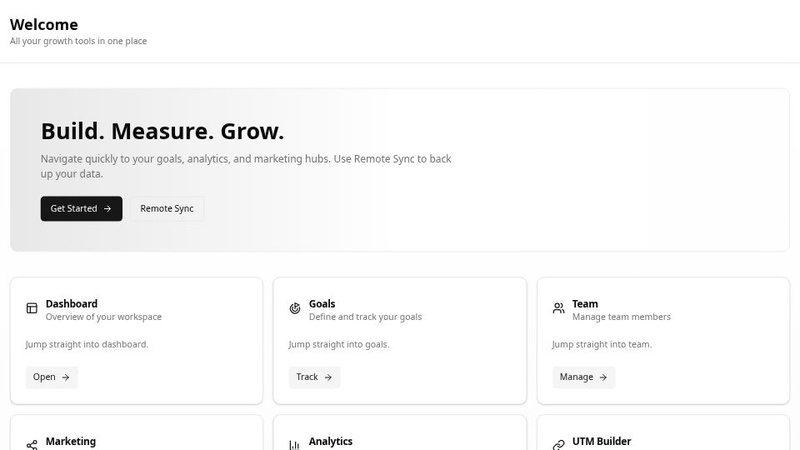The image size is (800, 450).
Task: Click the UTM Builder link icon
Action: pyautogui.click(x=559, y=445)
